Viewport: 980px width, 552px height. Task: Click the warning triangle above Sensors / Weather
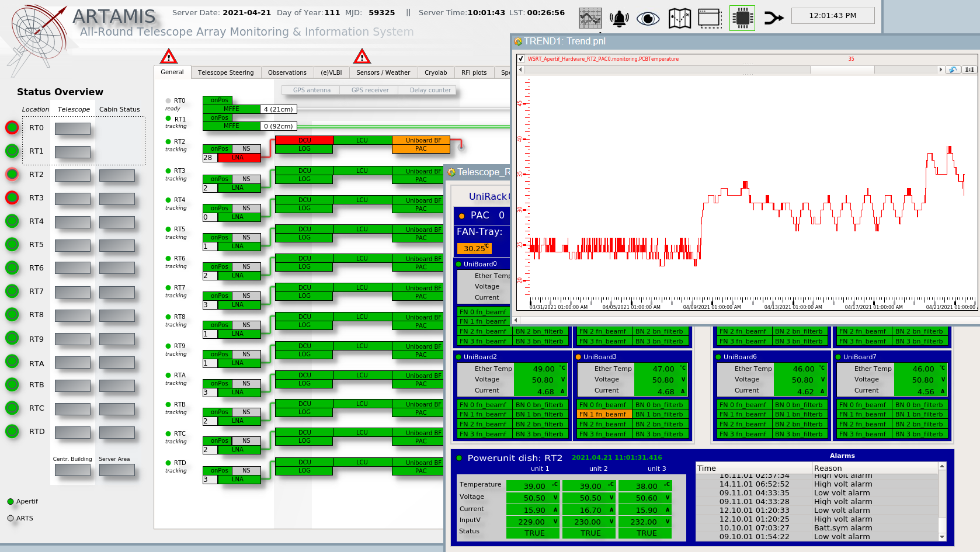click(x=362, y=57)
